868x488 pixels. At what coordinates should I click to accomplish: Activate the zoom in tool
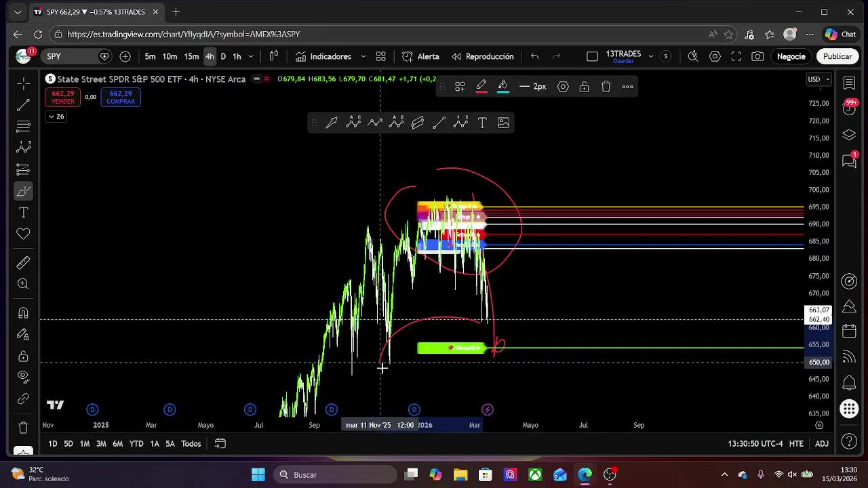pos(23,284)
